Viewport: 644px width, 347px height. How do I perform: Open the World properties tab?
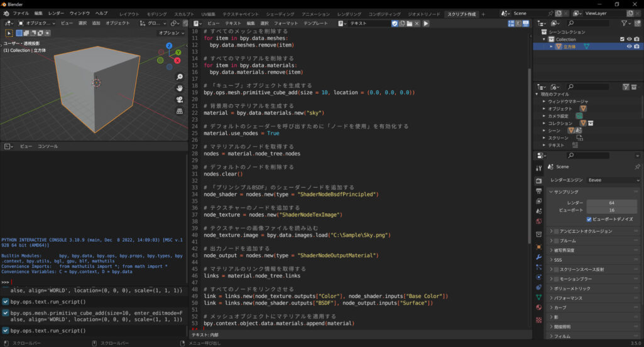(539, 222)
